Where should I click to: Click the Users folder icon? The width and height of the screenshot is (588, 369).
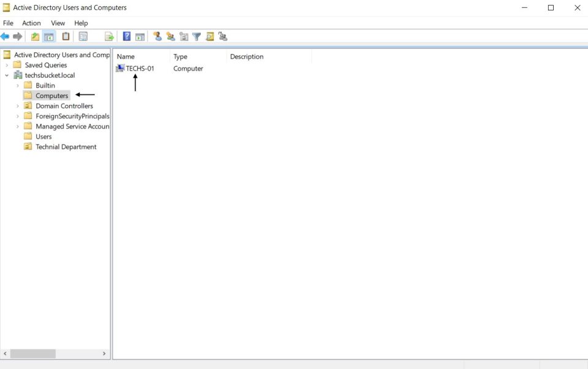tap(28, 137)
